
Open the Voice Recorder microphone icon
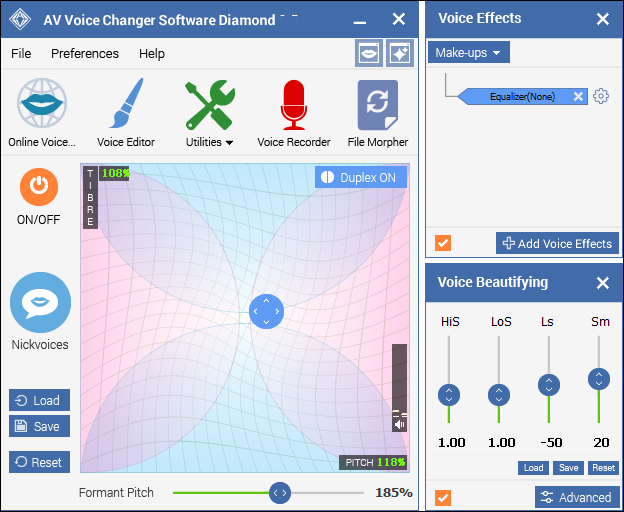[x=294, y=105]
